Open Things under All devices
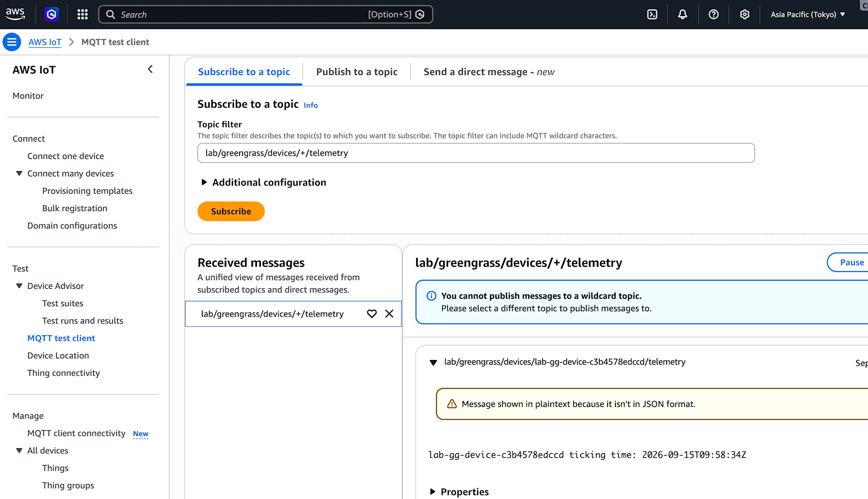 pos(55,468)
